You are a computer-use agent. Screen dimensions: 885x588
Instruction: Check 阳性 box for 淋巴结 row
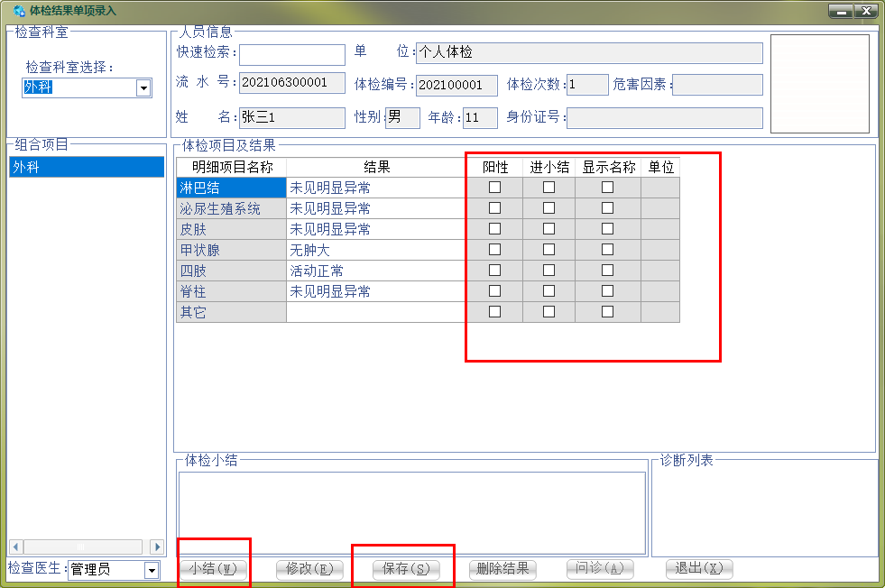click(x=494, y=188)
